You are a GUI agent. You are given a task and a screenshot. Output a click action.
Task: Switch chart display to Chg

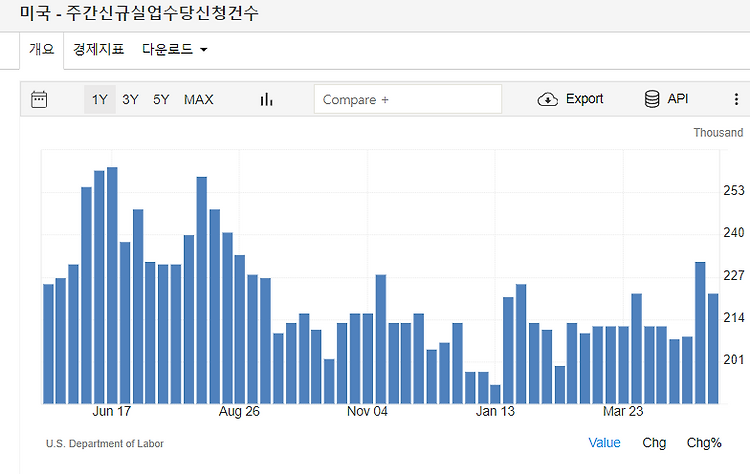(654, 443)
